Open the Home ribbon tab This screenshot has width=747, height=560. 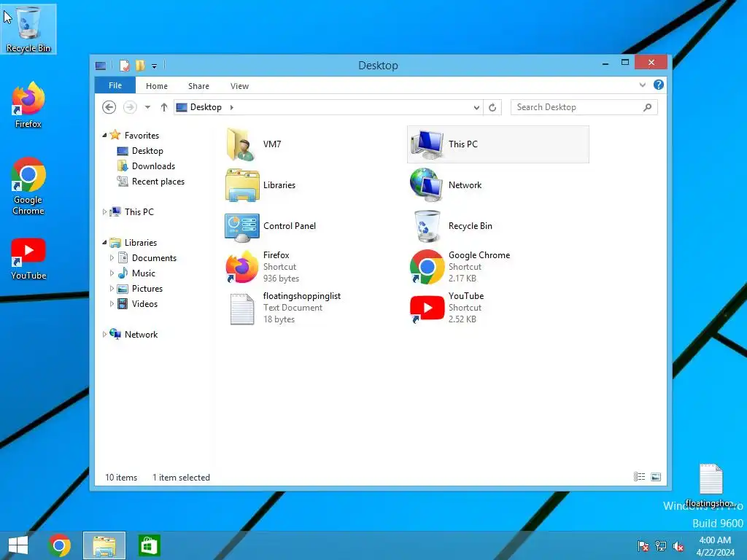pos(157,86)
